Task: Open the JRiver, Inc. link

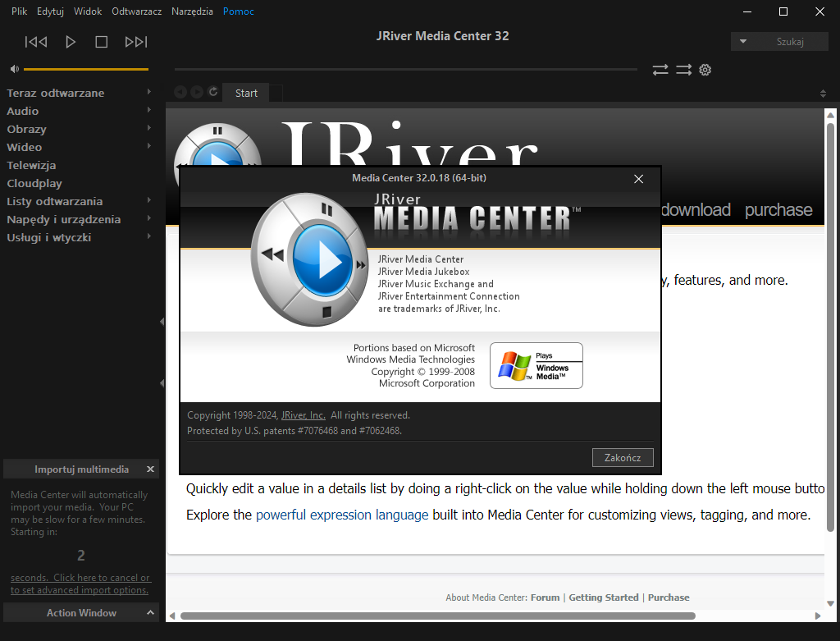Action: [x=304, y=415]
